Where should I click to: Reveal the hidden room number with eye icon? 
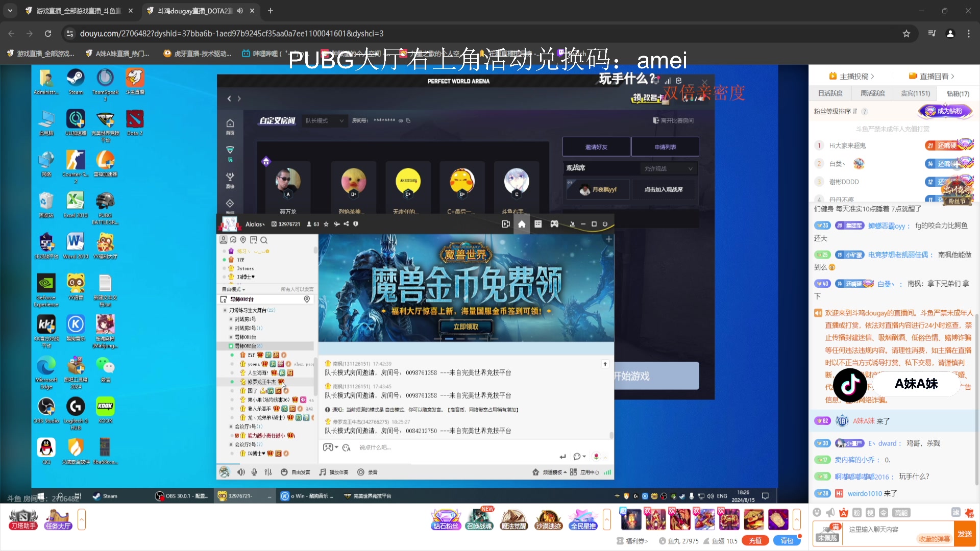pos(401,121)
